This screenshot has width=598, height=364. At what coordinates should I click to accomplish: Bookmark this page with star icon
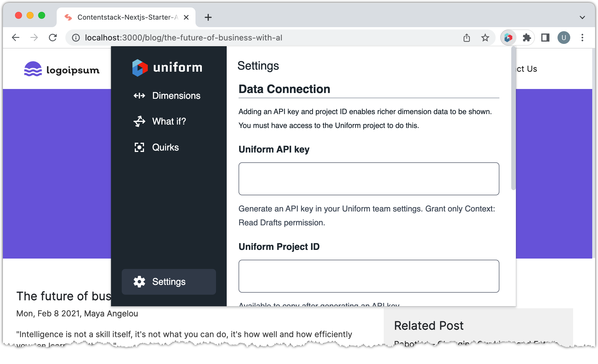485,38
